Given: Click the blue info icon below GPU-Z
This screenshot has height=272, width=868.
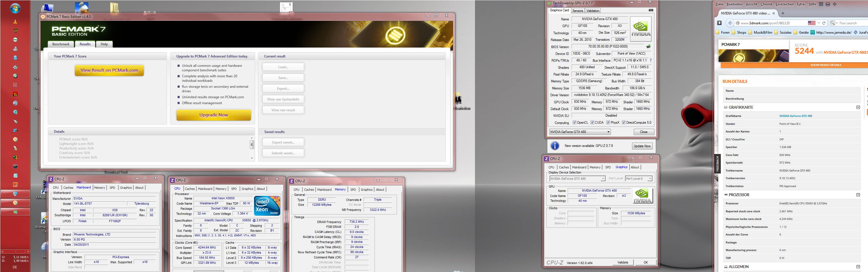Looking at the screenshot, I should click(555, 146).
